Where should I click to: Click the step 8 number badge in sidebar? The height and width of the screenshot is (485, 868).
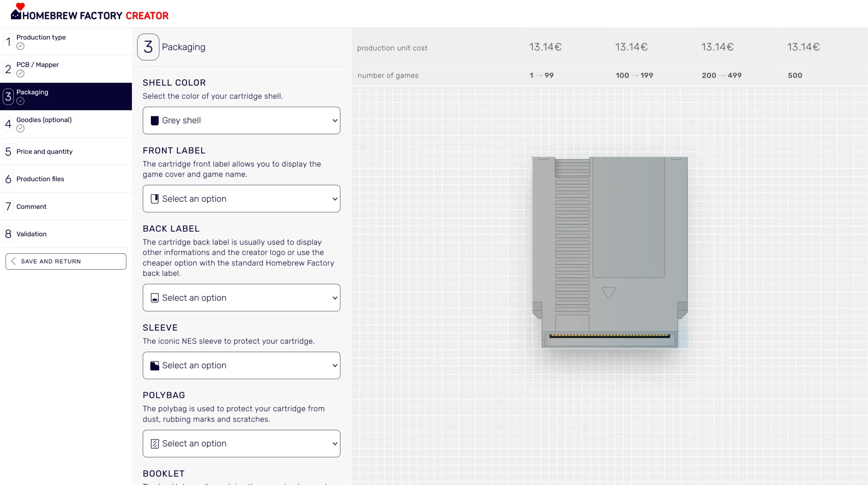[x=8, y=234]
